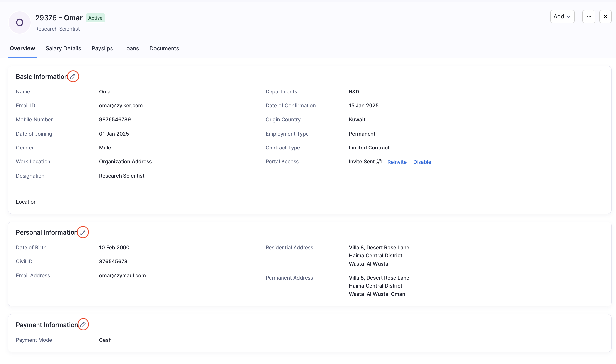Edit Basic Information with pencil icon
616x364 pixels.
[x=73, y=77]
